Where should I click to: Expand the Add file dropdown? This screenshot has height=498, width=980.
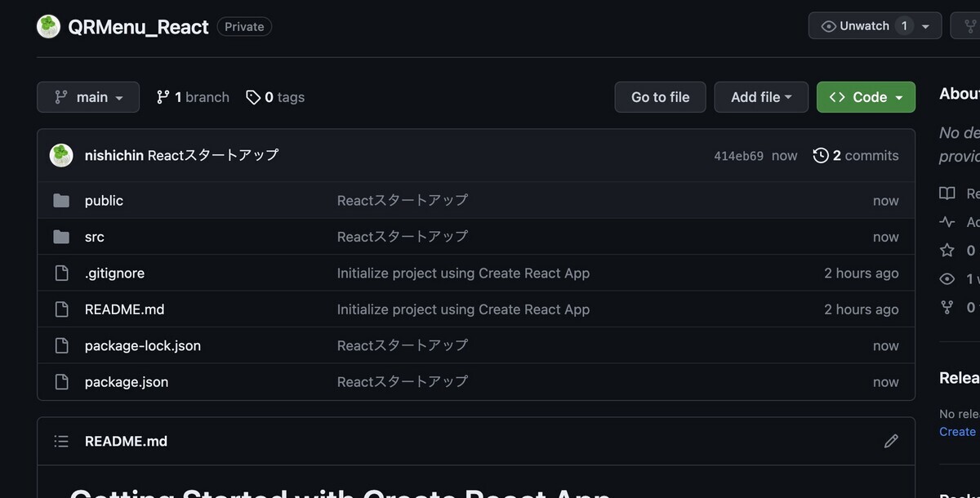point(760,96)
